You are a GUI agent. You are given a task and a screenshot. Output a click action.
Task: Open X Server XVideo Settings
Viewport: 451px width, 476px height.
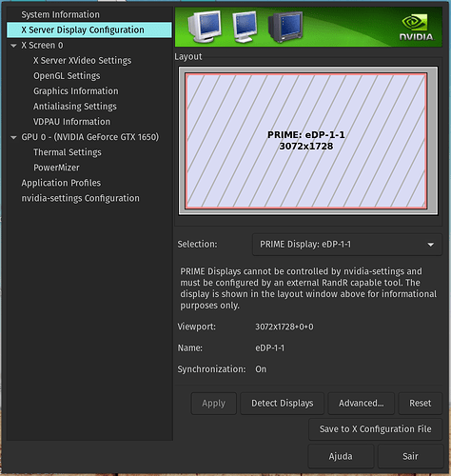(82, 60)
